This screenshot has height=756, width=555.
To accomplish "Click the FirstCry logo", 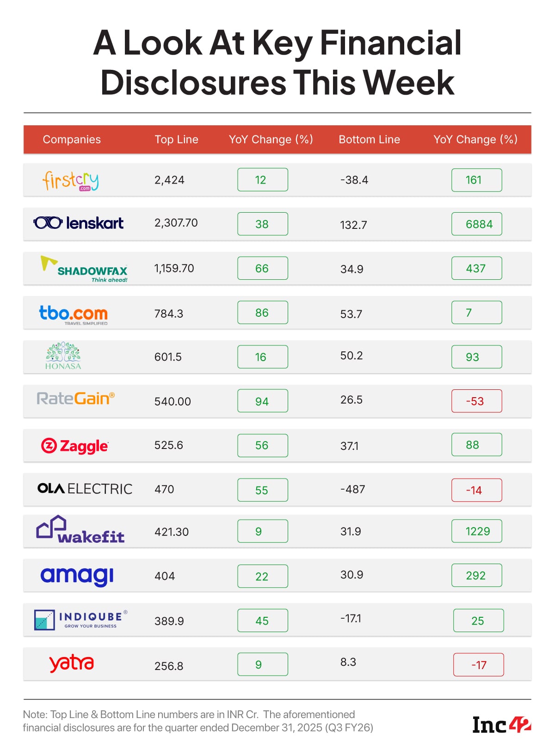I will (70, 180).
